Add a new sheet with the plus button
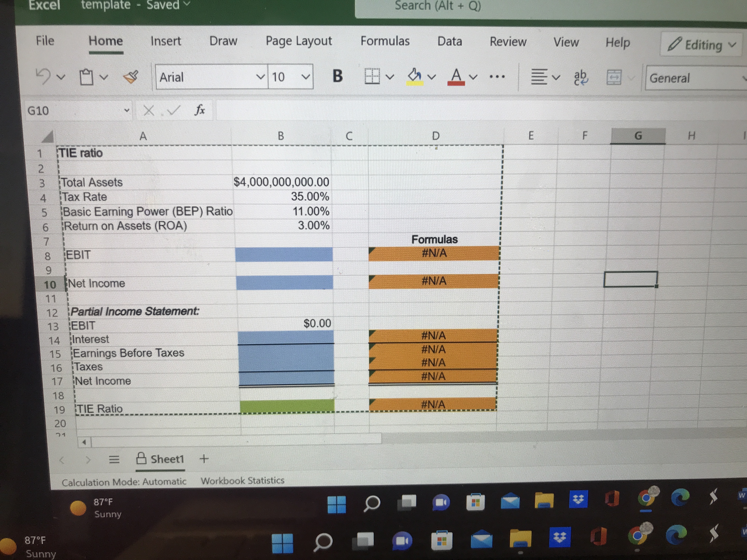Screen dimensions: 747x560 point(204,459)
